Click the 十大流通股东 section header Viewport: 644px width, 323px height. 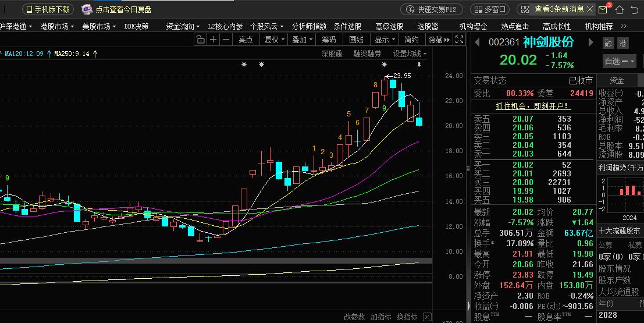pos(620,231)
